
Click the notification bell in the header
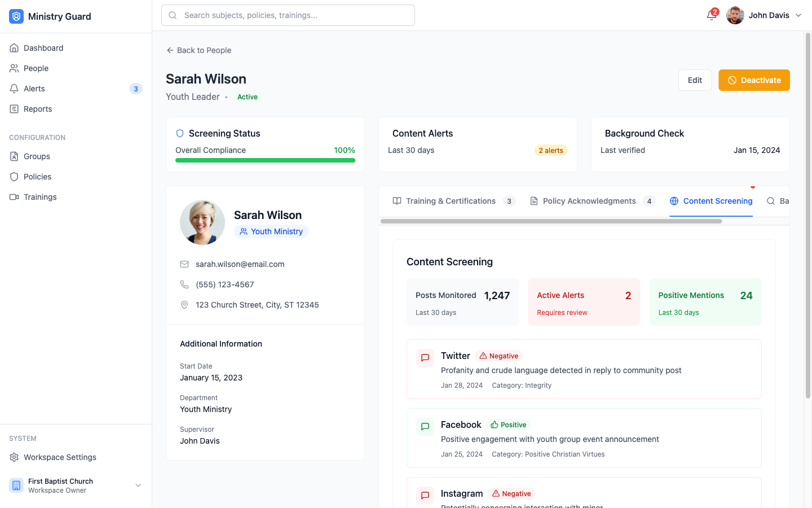tap(710, 15)
